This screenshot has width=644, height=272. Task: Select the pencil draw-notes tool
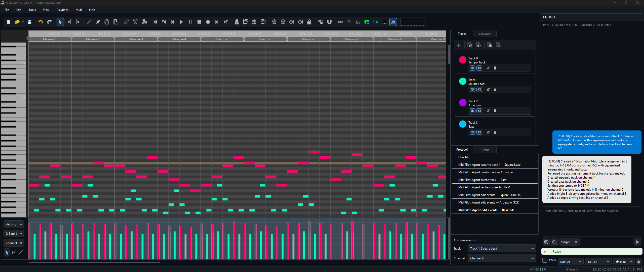point(89,22)
